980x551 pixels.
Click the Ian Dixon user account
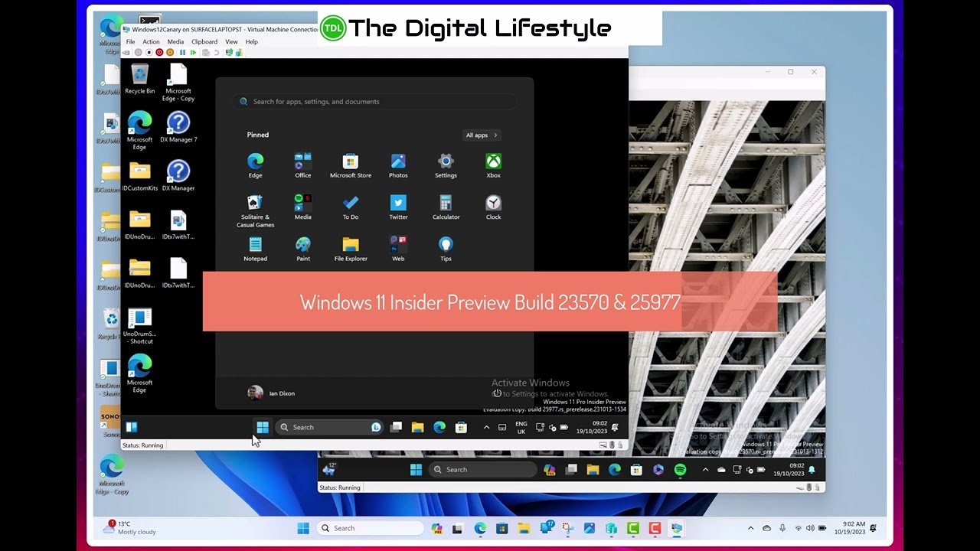click(x=271, y=393)
